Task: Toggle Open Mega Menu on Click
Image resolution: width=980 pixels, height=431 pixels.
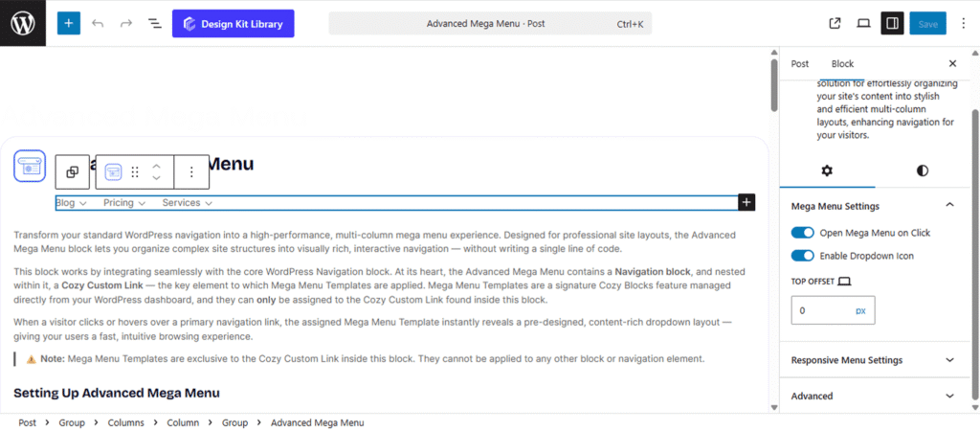Action: tap(803, 233)
